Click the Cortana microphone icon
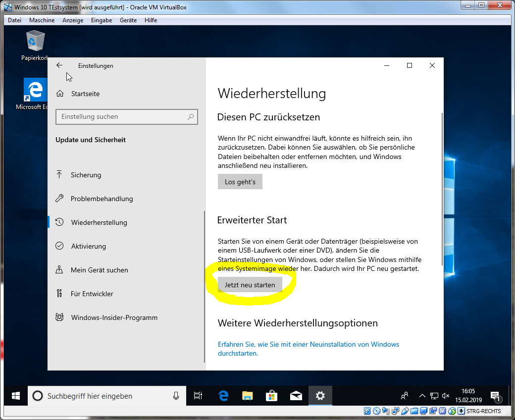515x420 pixels. point(176,396)
